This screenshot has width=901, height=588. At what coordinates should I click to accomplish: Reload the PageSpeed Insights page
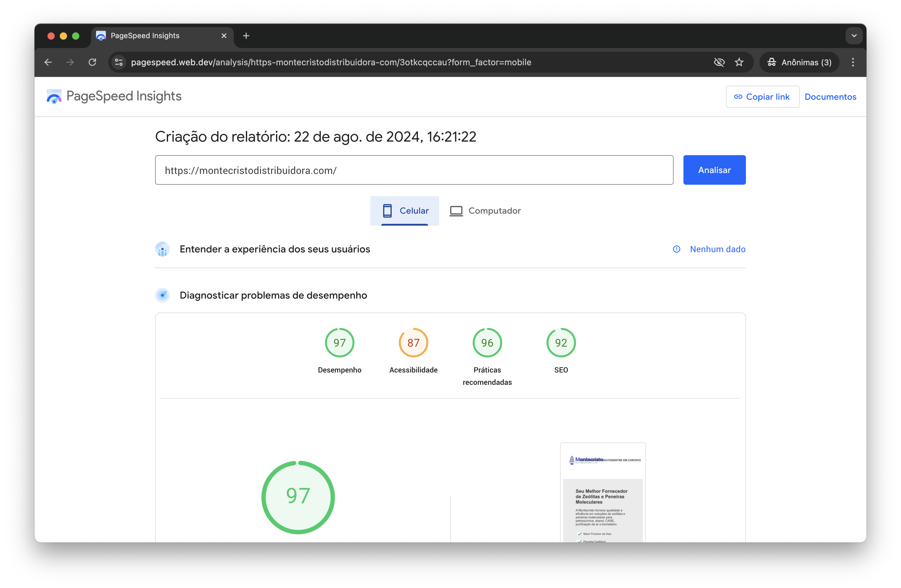pos(92,62)
